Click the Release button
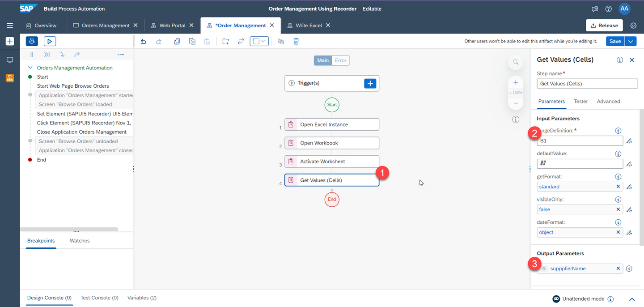Viewport: 644px width, 307px height. pos(604,26)
